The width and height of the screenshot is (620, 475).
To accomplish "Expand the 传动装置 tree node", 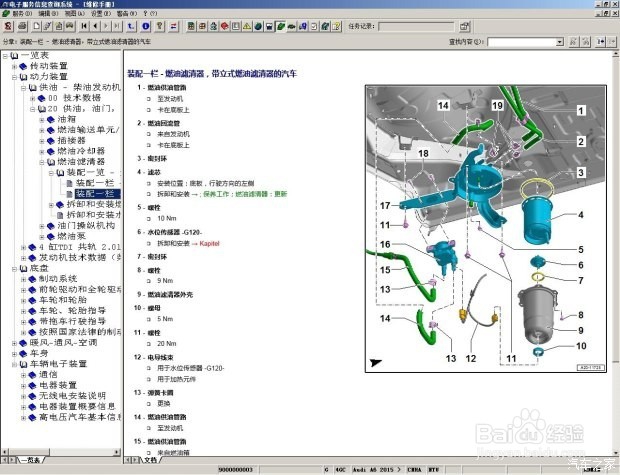I will pos(15,66).
